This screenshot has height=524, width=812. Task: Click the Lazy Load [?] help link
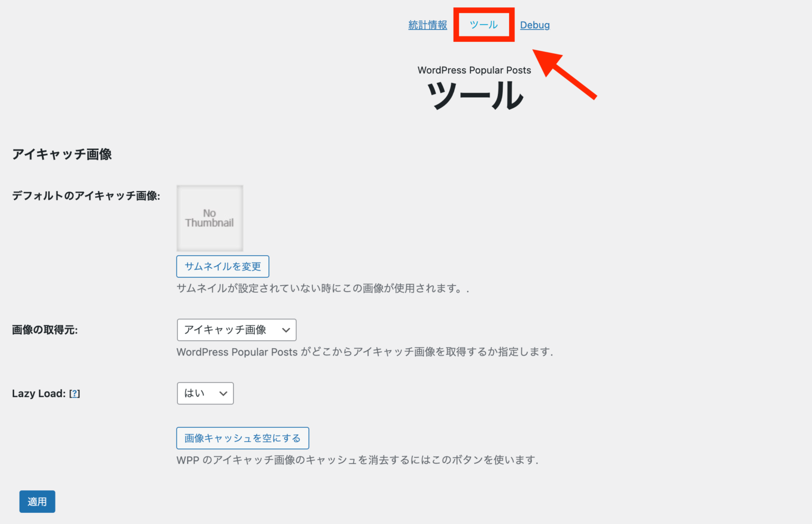(75, 394)
